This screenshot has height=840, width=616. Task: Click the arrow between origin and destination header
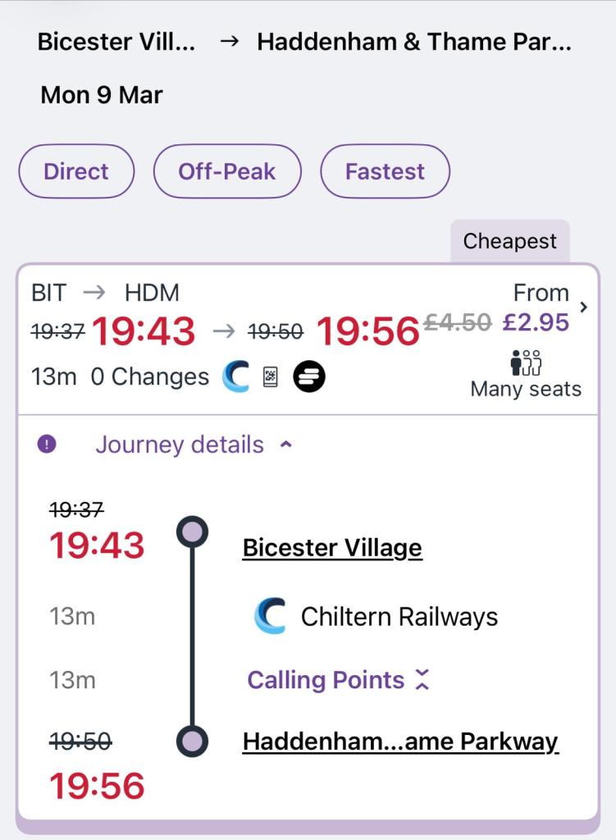(x=230, y=42)
